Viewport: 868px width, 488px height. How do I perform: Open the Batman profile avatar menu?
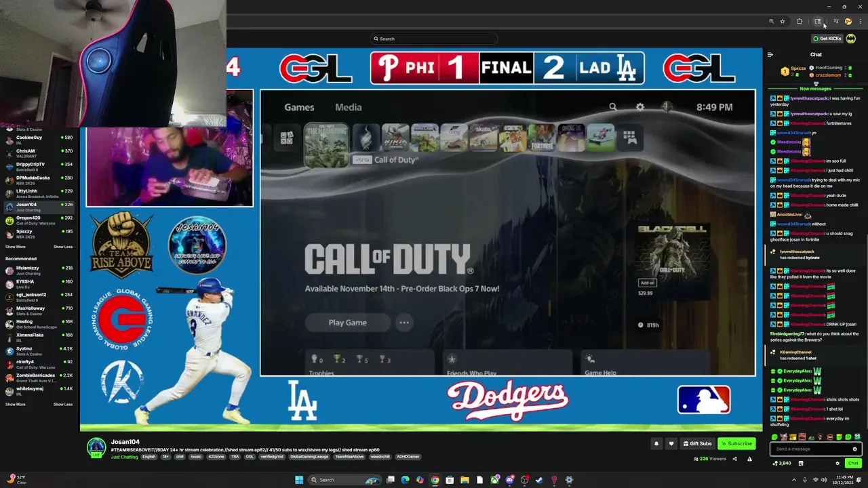tap(850, 39)
